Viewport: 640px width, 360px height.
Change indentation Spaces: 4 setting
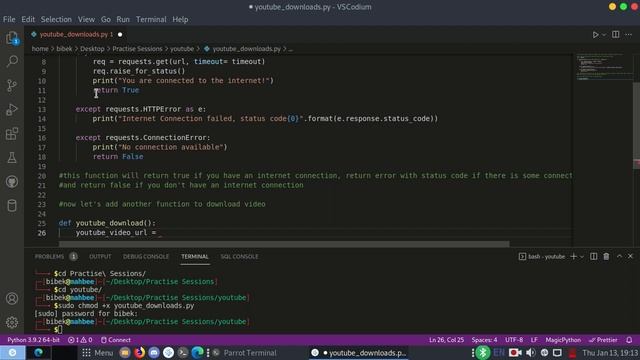tap(484, 340)
